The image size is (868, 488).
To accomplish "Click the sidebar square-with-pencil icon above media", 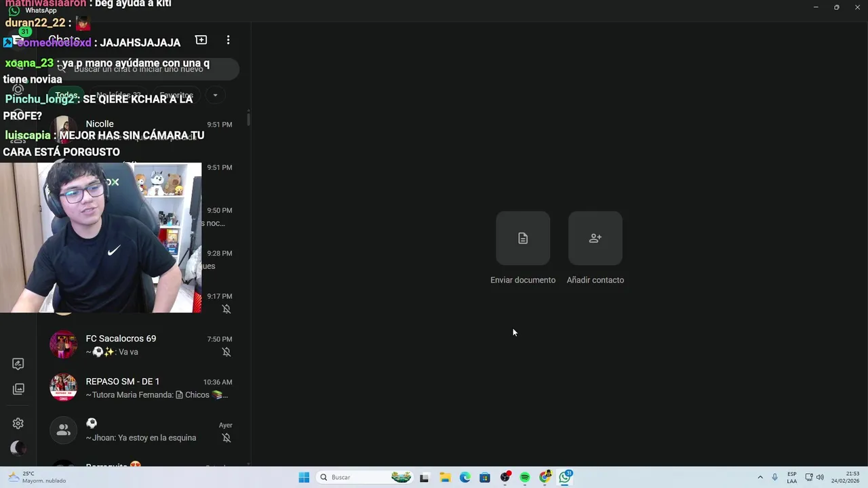I will [18, 364].
